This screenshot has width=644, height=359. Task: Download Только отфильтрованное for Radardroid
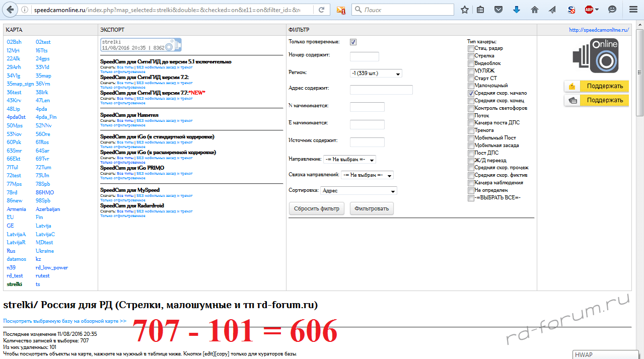click(123, 216)
